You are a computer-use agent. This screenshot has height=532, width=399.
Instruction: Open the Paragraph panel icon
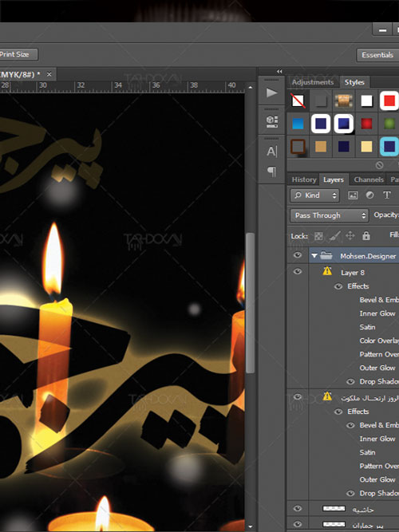271,171
